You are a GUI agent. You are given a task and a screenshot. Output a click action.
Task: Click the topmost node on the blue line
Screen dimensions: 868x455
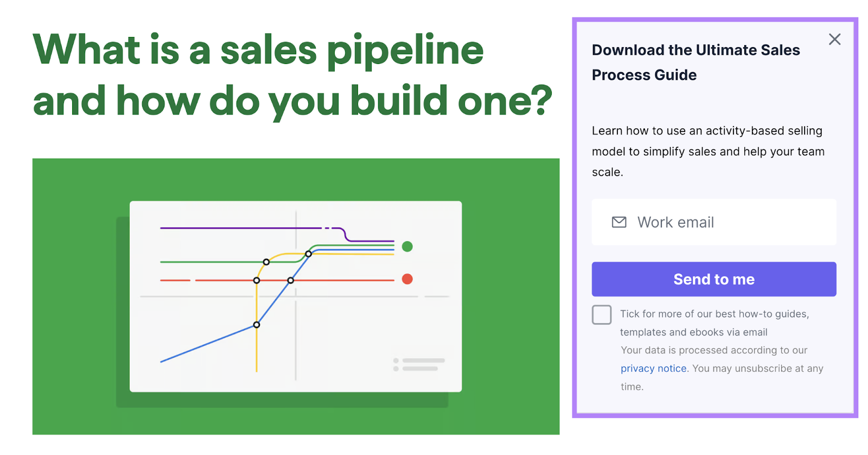309,254
